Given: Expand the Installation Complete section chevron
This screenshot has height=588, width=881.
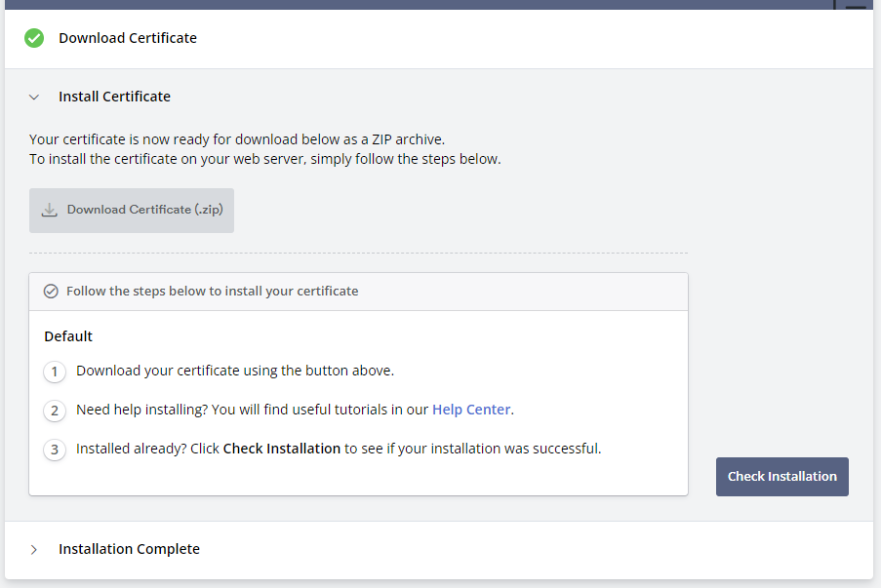Looking at the screenshot, I should click(x=34, y=549).
